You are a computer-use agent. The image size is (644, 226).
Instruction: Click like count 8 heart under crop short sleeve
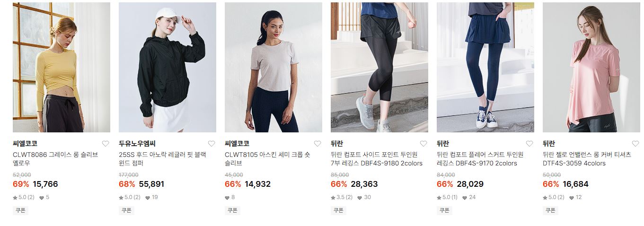[x=230, y=197]
